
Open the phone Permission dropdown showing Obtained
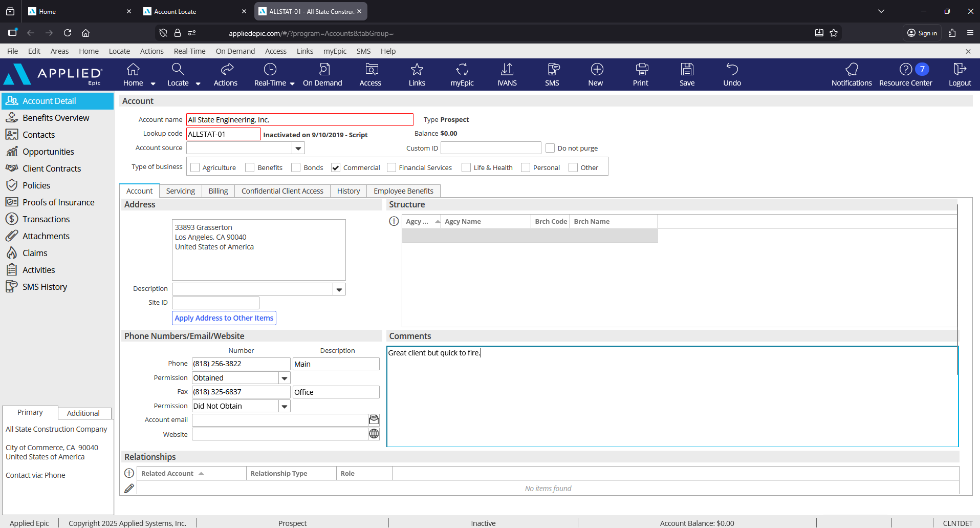(x=284, y=378)
